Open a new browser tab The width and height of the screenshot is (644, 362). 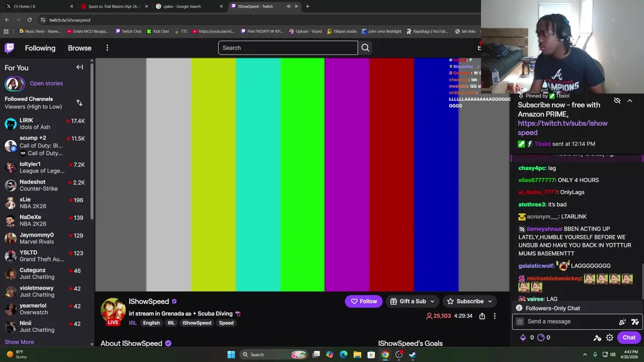[307, 6]
